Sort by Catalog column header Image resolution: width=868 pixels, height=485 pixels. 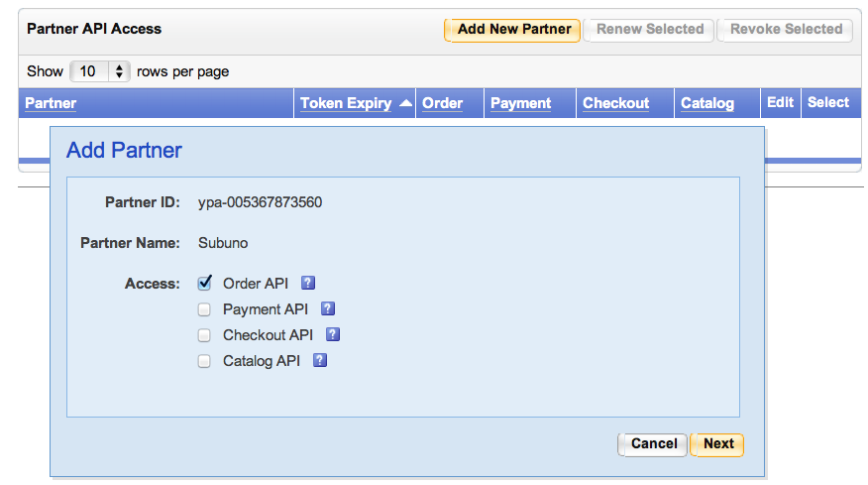[707, 103]
